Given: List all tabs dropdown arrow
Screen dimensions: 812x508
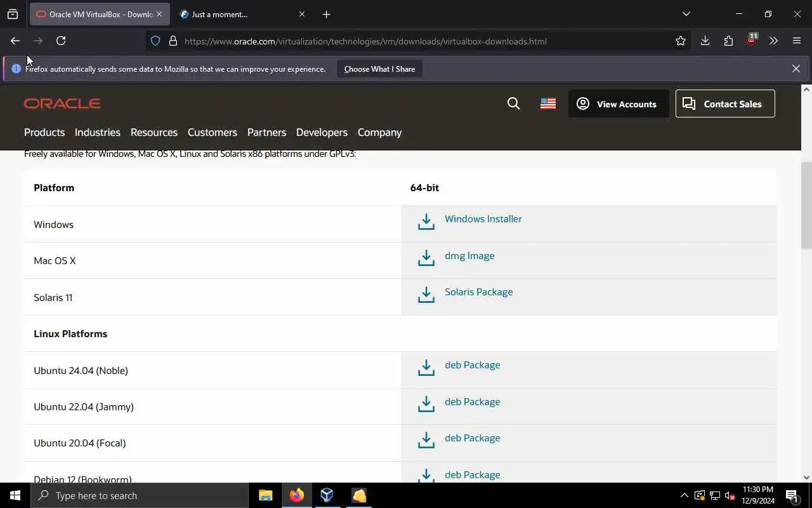Looking at the screenshot, I should 686,14.
